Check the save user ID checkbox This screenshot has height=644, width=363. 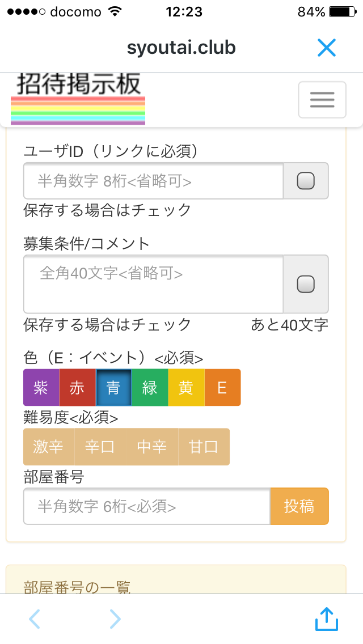(306, 181)
